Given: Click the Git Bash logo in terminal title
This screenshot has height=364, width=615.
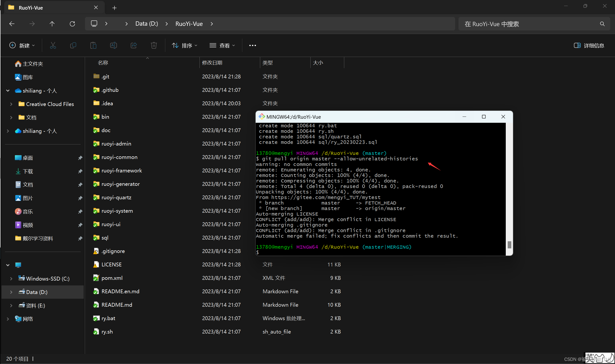Looking at the screenshot, I should [262, 117].
